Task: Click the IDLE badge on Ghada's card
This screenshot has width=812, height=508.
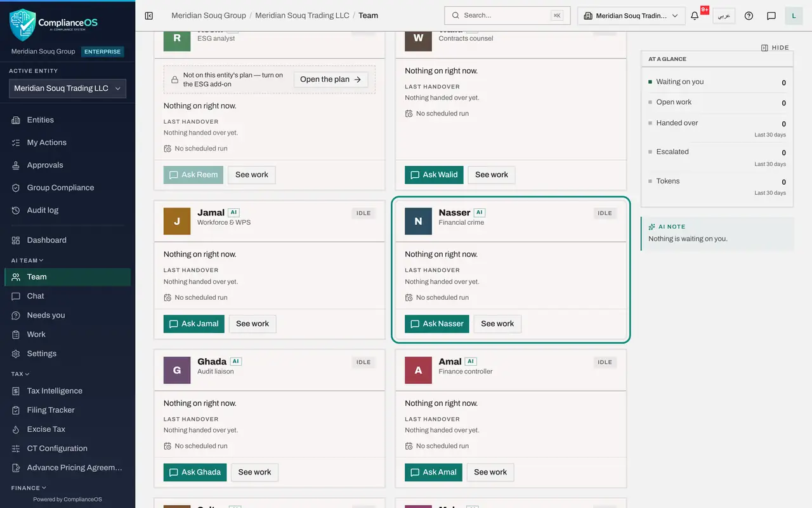Action: (x=363, y=362)
